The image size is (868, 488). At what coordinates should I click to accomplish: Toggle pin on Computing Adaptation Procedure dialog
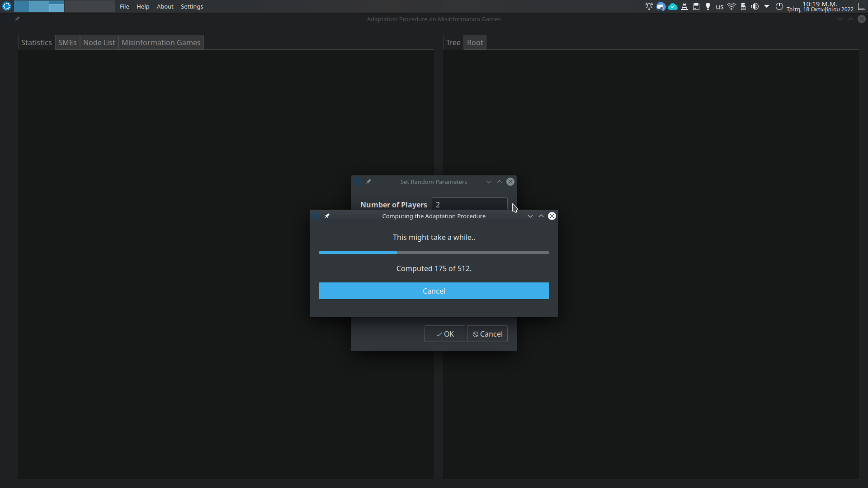click(x=327, y=216)
